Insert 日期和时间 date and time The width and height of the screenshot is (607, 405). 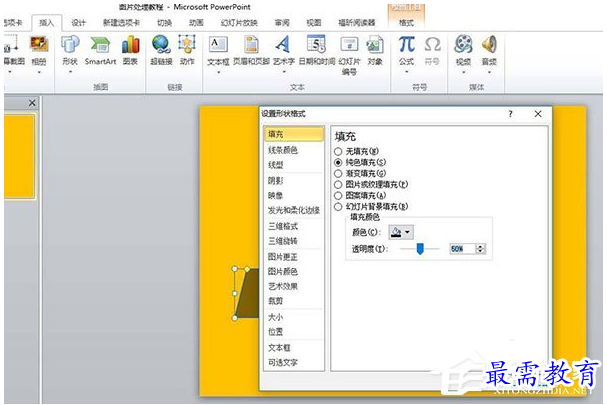point(317,50)
